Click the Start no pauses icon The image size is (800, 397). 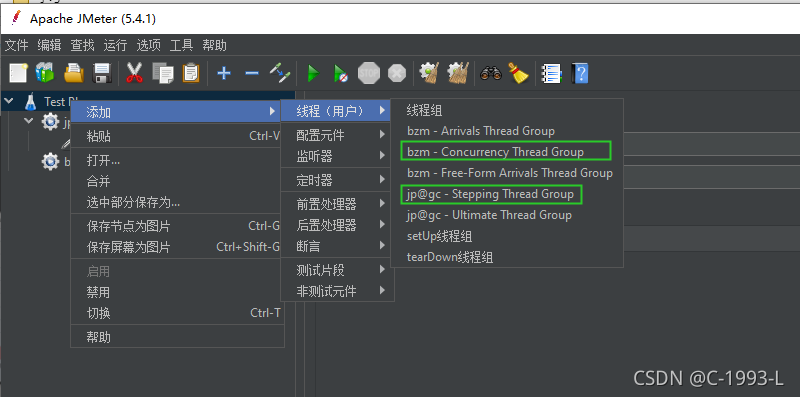341,73
